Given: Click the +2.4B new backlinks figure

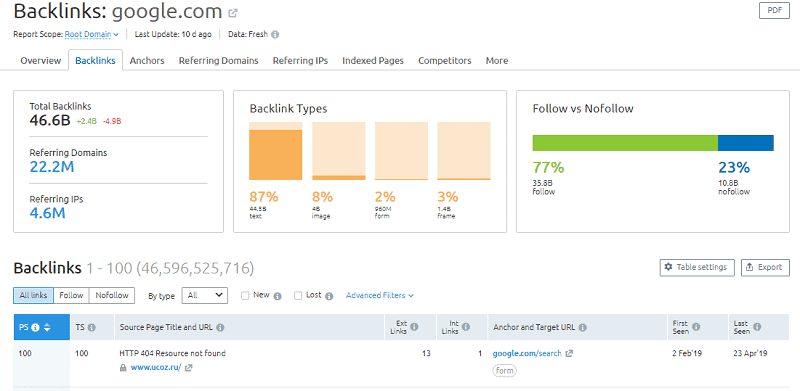Looking at the screenshot, I should coord(87,121).
